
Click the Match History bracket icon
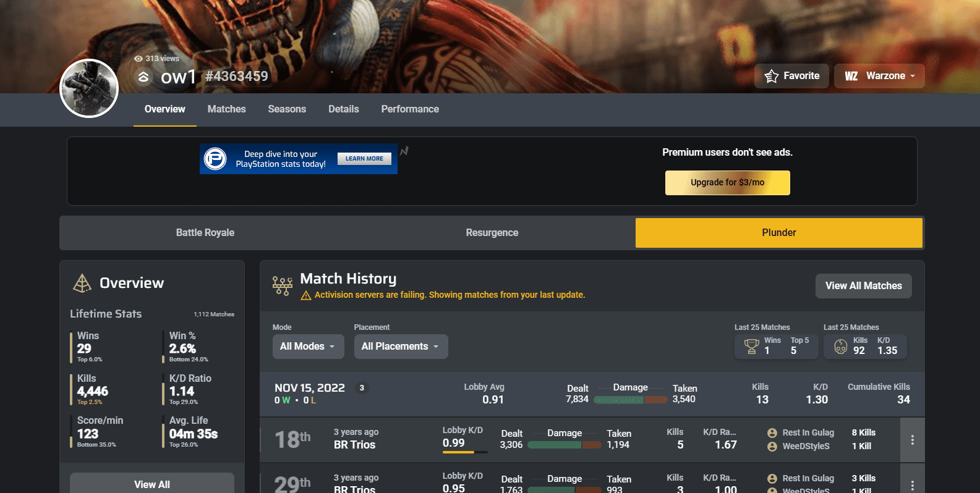pyautogui.click(x=283, y=285)
